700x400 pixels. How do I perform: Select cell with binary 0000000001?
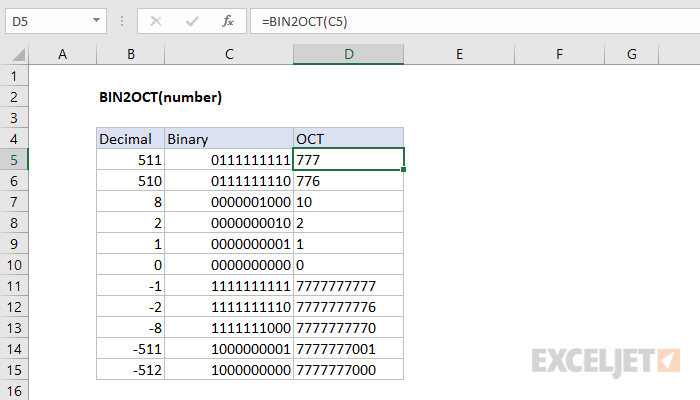[x=229, y=244]
